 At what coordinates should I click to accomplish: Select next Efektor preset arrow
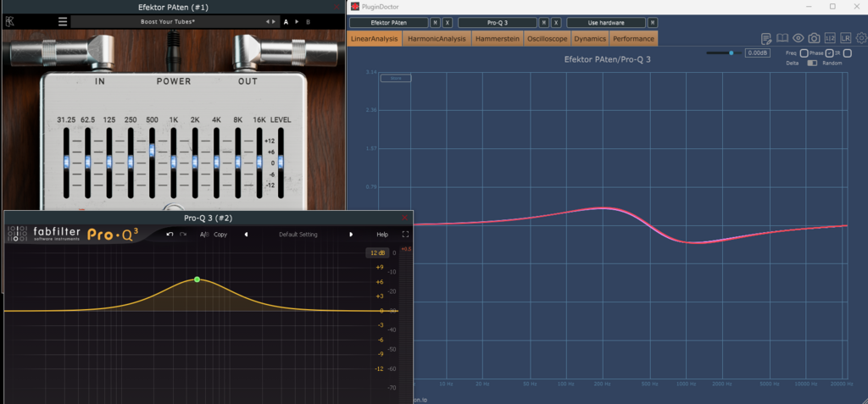273,21
